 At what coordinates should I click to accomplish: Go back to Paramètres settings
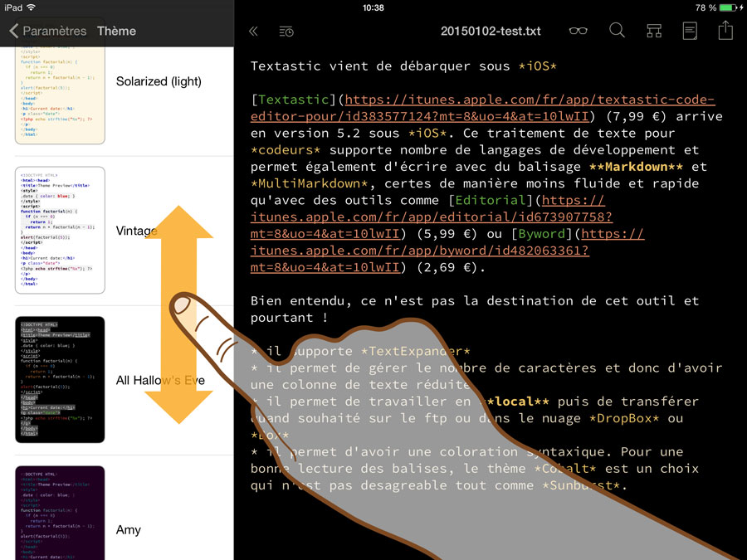[47, 31]
